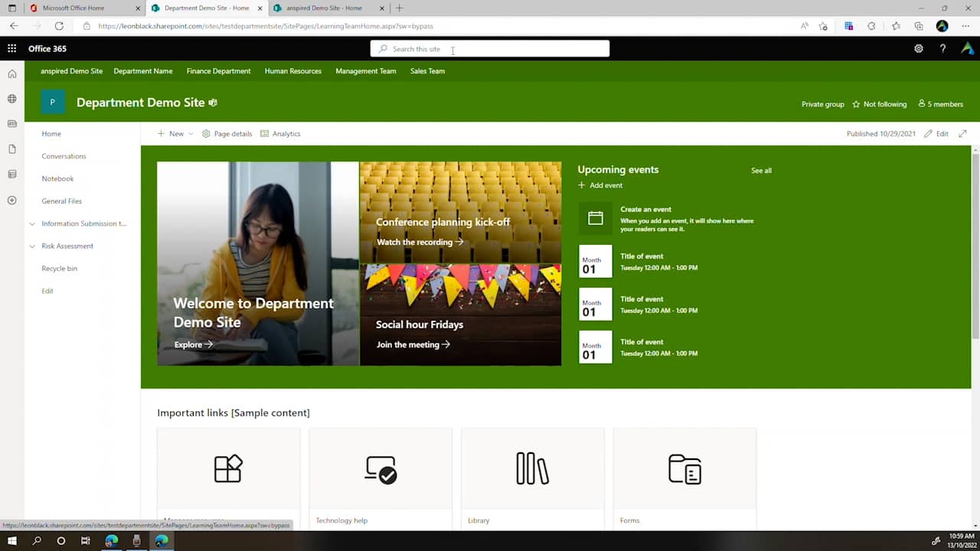Refresh the page in browser
The image size is (980, 551).
coord(59,26)
